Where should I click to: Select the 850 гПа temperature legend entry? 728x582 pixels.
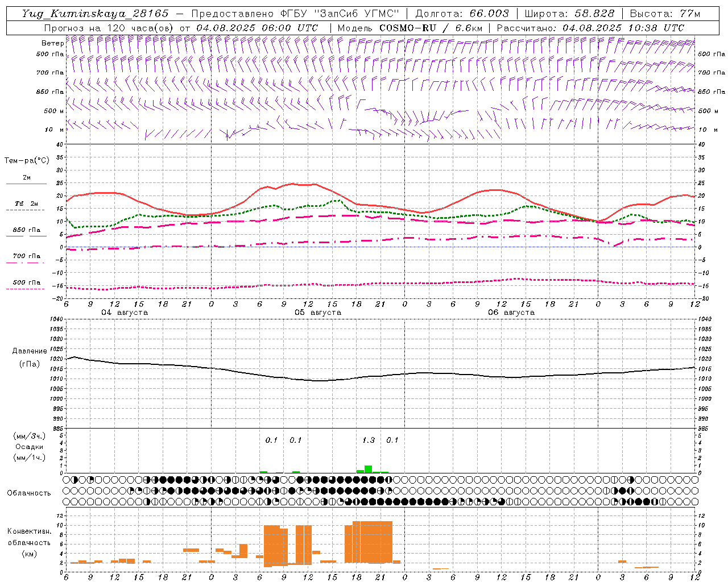26,230
